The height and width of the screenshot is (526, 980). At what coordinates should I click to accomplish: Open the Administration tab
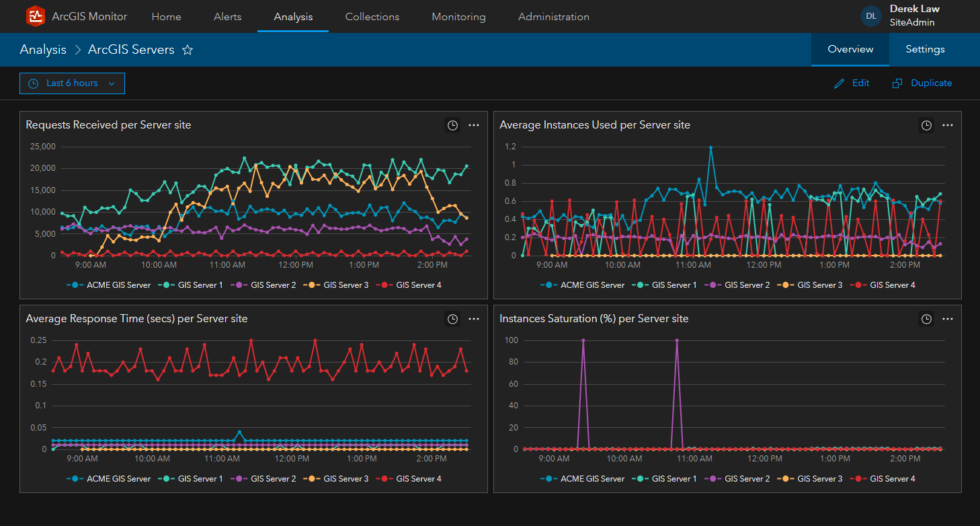point(554,17)
